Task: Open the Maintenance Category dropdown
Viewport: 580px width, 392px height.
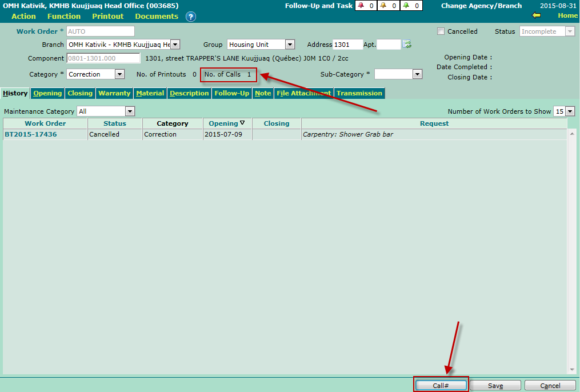Action: [x=130, y=111]
